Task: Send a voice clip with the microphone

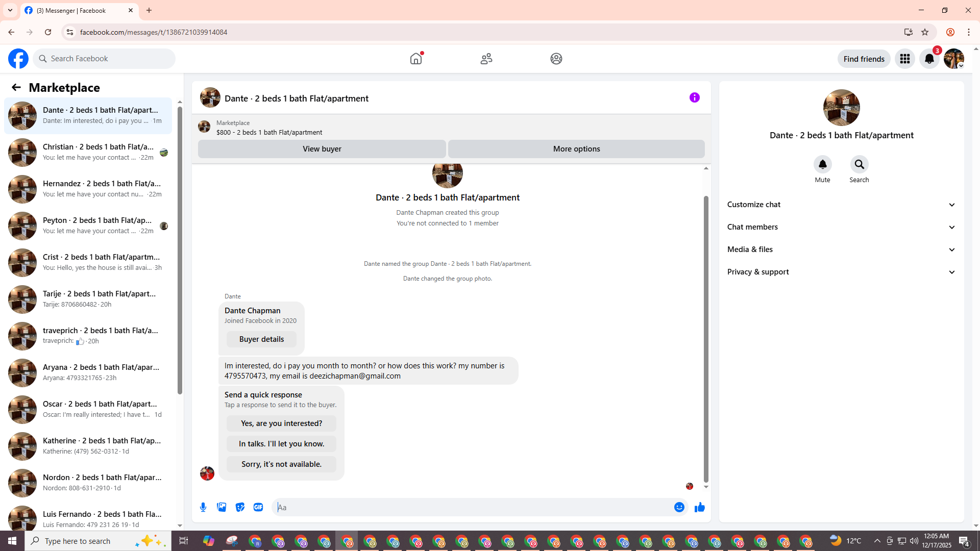Action: [203, 507]
